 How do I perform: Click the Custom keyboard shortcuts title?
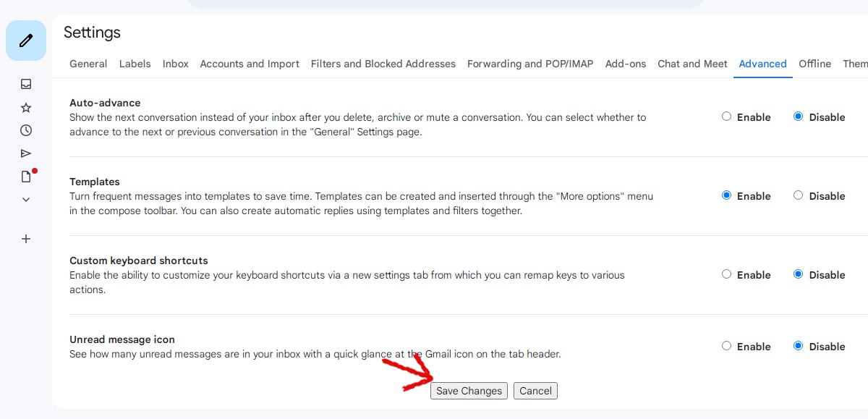tap(139, 261)
